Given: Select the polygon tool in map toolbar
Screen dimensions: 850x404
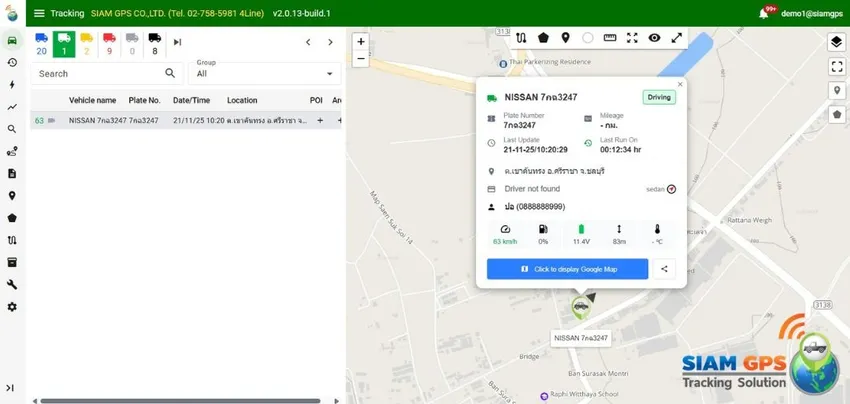Looking at the screenshot, I should pos(543,38).
